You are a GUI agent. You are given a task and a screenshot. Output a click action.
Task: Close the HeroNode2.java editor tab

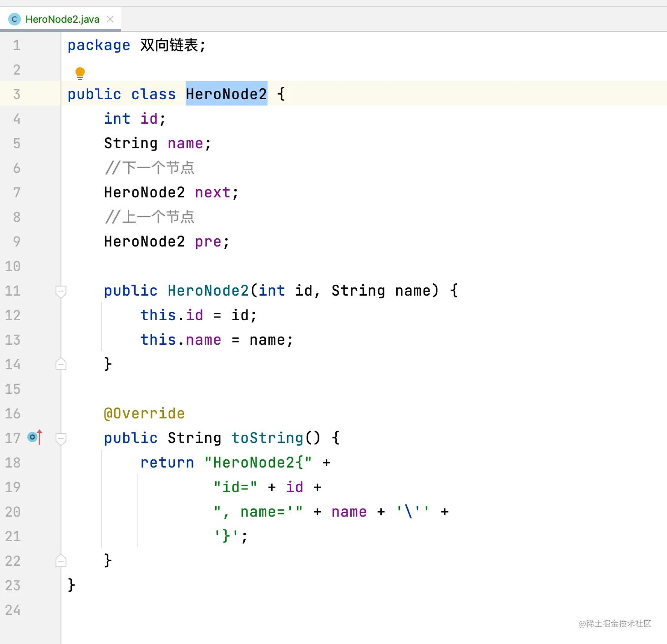110,19
